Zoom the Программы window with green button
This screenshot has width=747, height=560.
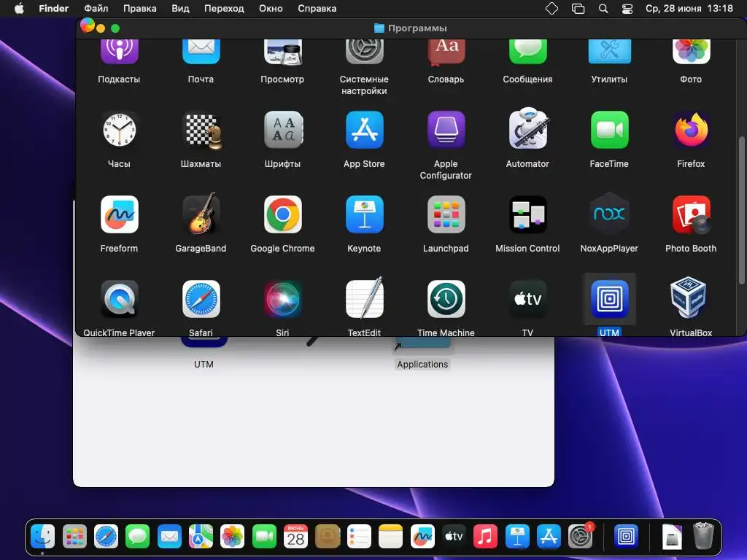coord(115,28)
